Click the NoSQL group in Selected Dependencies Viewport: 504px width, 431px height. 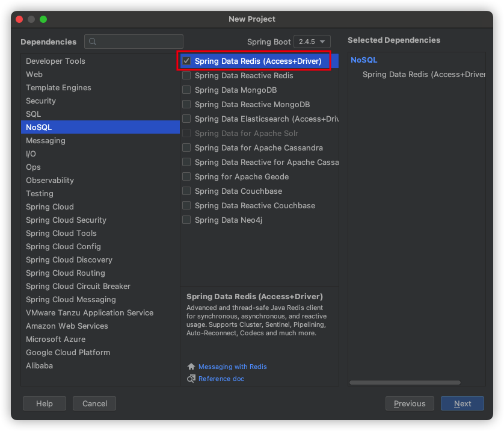(364, 60)
